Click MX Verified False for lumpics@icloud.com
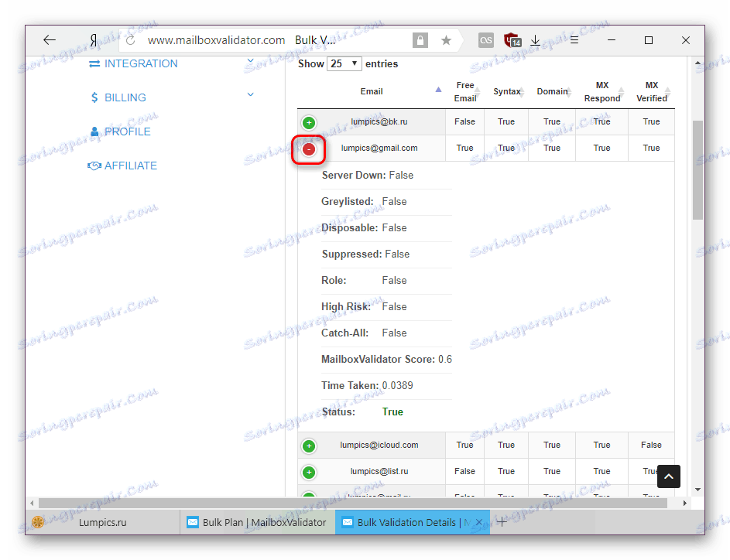This screenshot has width=730, height=560. point(651,445)
